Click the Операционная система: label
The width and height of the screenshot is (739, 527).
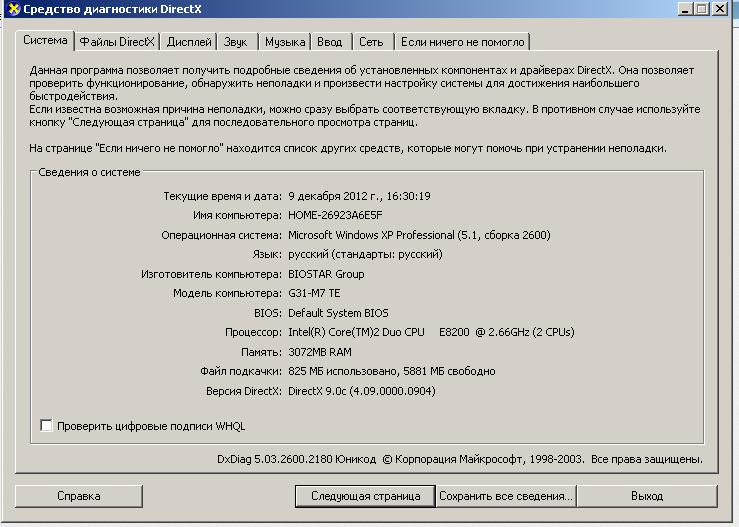pos(221,235)
